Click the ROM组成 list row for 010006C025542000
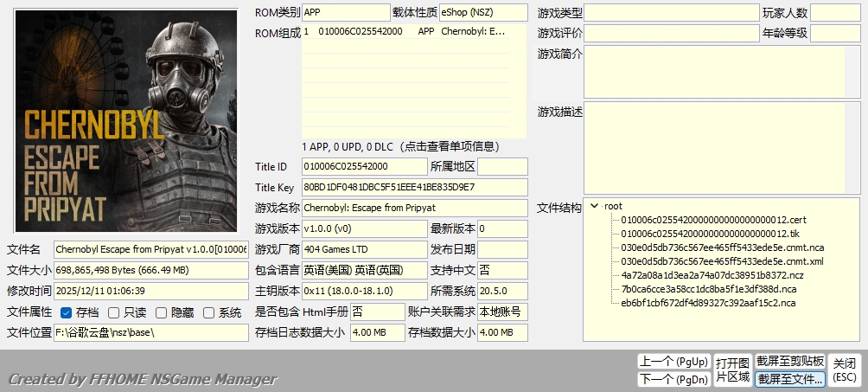Screen dimensions: 868x392 413,31
